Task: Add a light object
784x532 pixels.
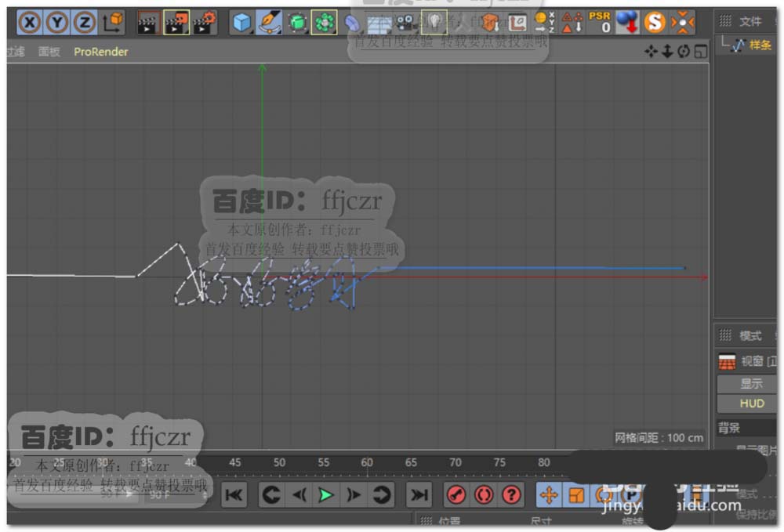Action: [434, 23]
